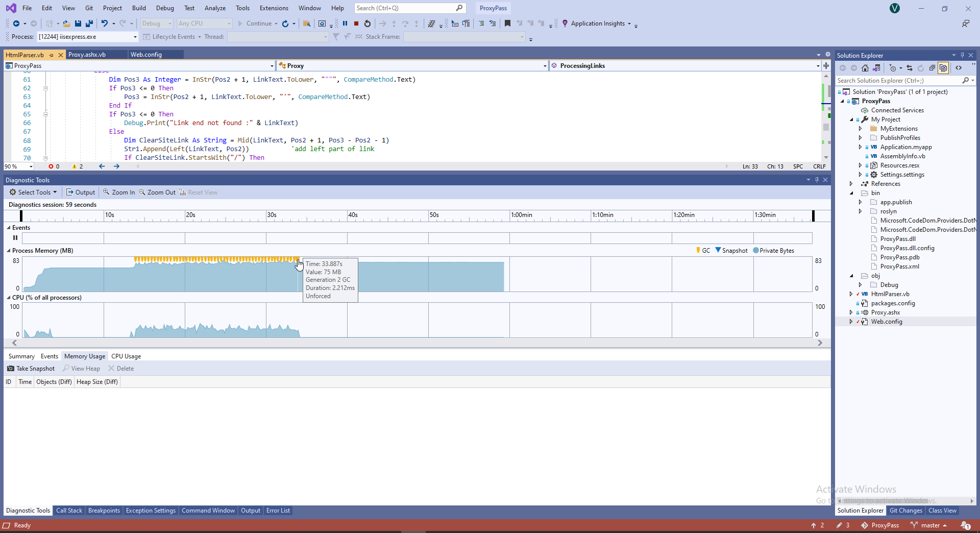
Task: Open Find in Files from the toolbar
Action: click(x=307, y=23)
